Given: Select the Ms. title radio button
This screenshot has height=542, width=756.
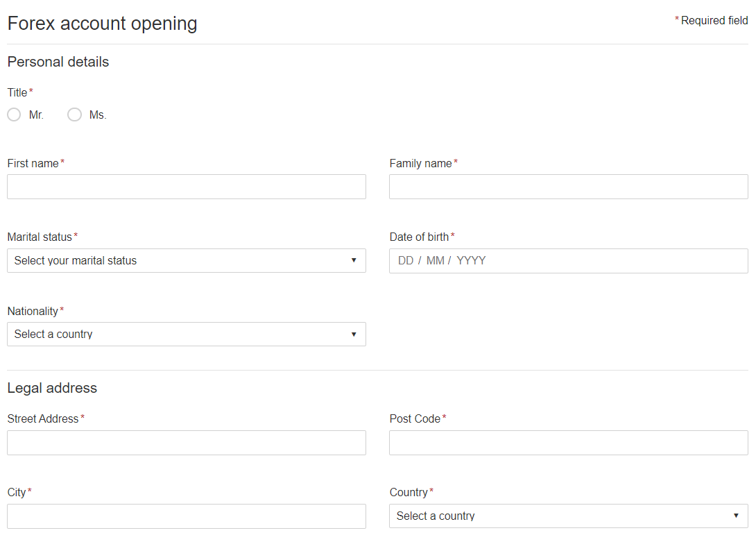Looking at the screenshot, I should (x=74, y=115).
